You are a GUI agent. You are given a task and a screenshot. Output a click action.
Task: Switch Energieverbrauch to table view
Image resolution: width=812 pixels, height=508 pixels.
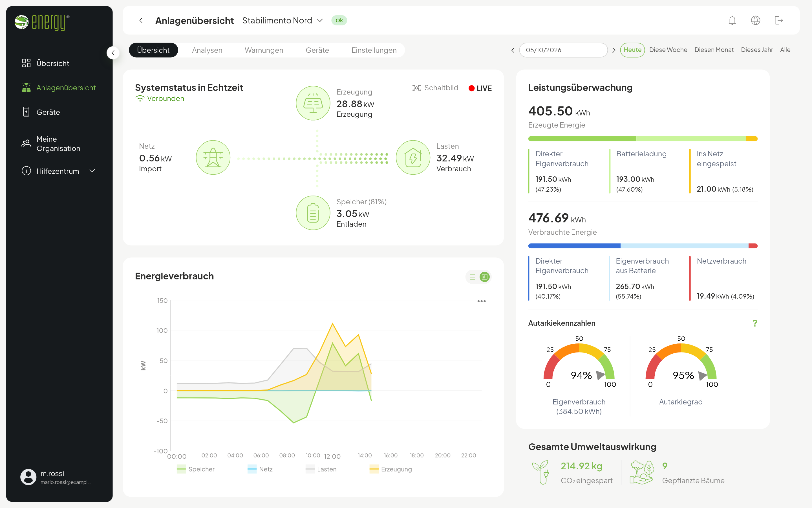point(473,277)
